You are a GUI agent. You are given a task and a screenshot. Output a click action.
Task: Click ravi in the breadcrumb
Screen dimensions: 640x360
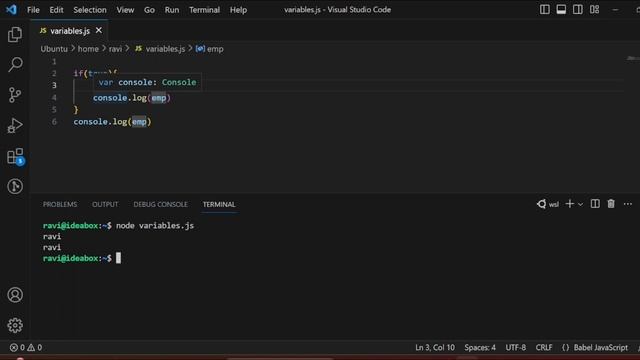coord(115,49)
